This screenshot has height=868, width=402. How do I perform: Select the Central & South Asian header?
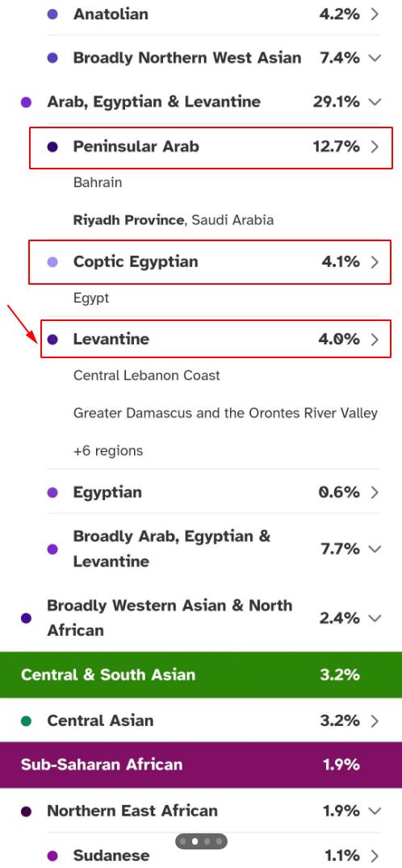click(x=201, y=675)
